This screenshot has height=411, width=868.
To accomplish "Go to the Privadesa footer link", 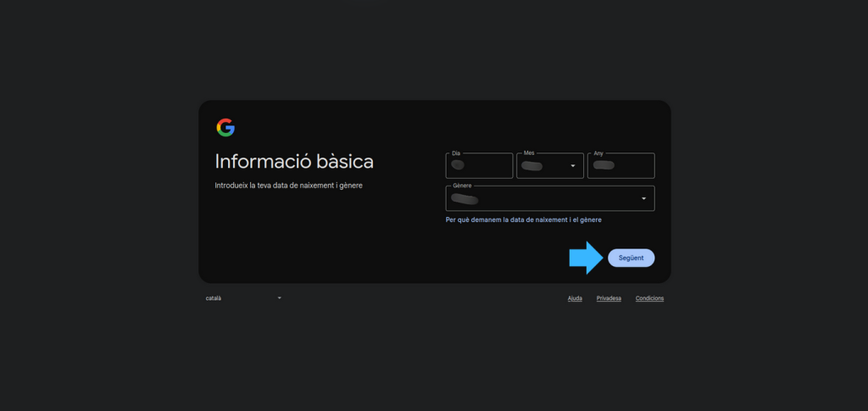I will pos(609,298).
